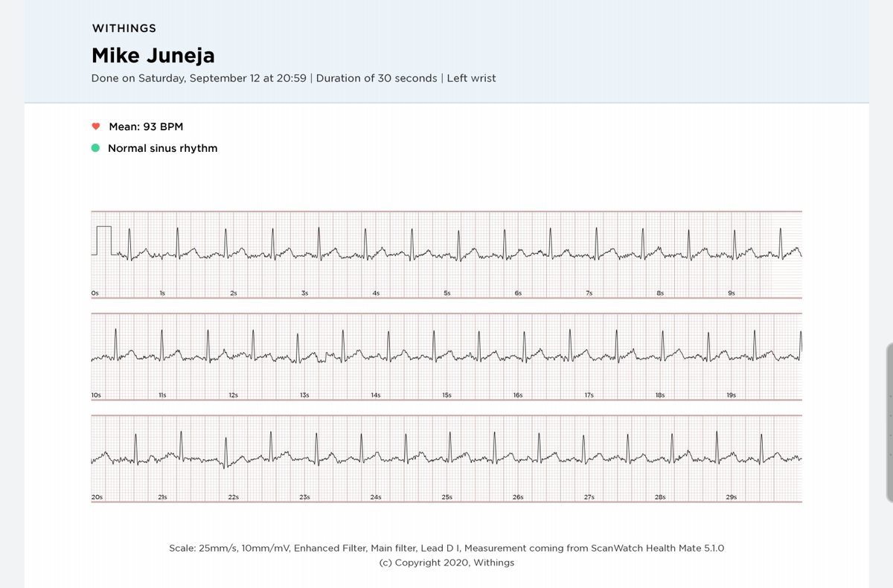Click the 5s marker on the first strip

(x=446, y=293)
